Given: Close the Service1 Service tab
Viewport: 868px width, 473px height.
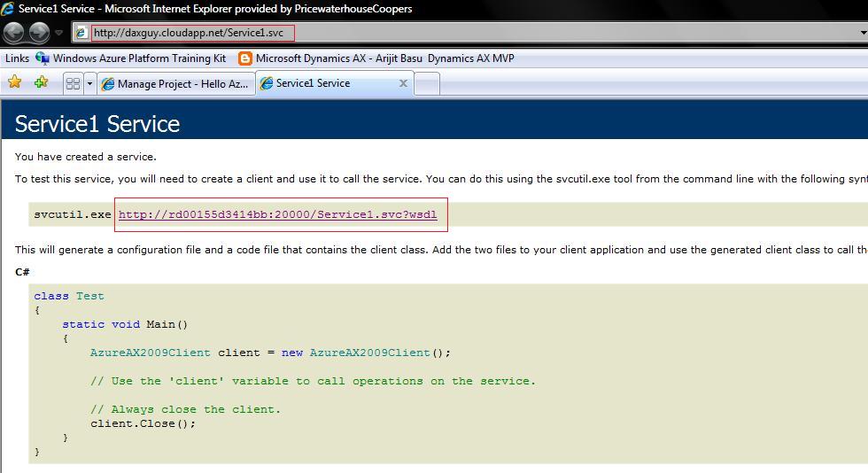Looking at the screenshot, I should [403, 83].
